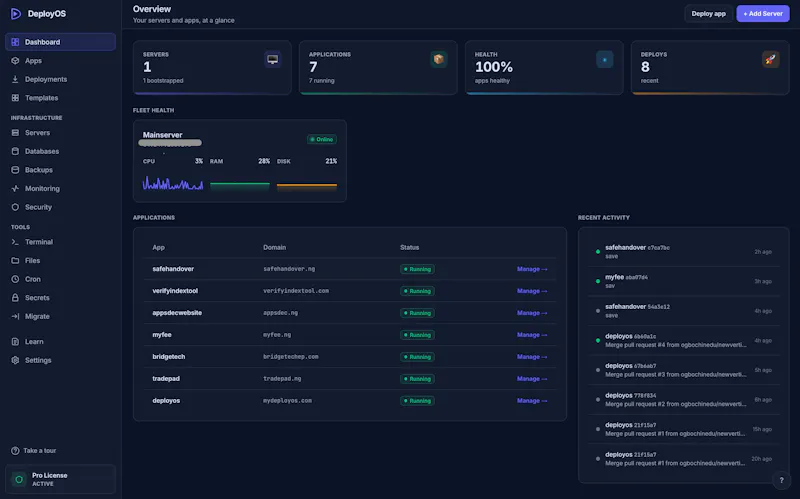The image size is (800, 499).
Task: Open the Apps section icon
Action: [x=15, y=61]
